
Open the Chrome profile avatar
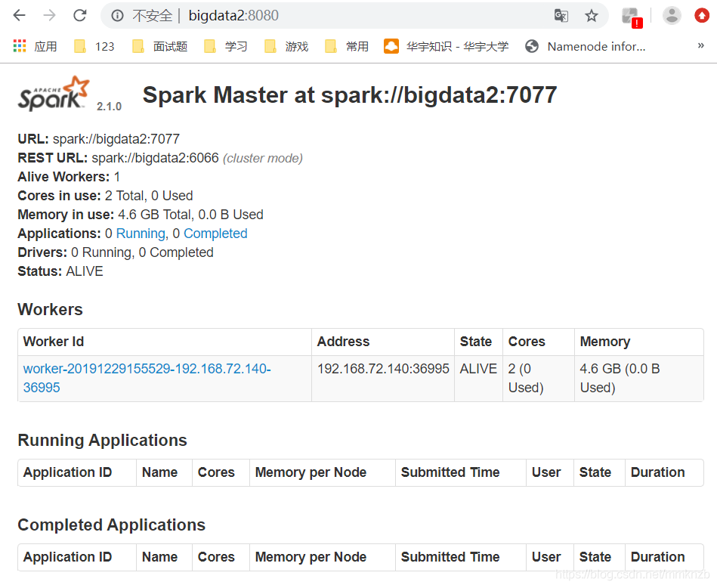pos(672,16)
